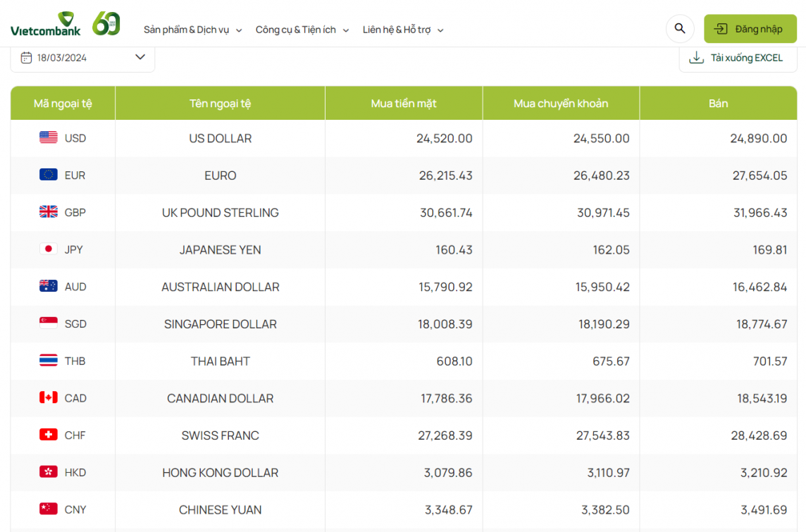Open the Sản phẩm & Dịch vụ menu
Screen dimensions: 806x532
pos(187,30)
